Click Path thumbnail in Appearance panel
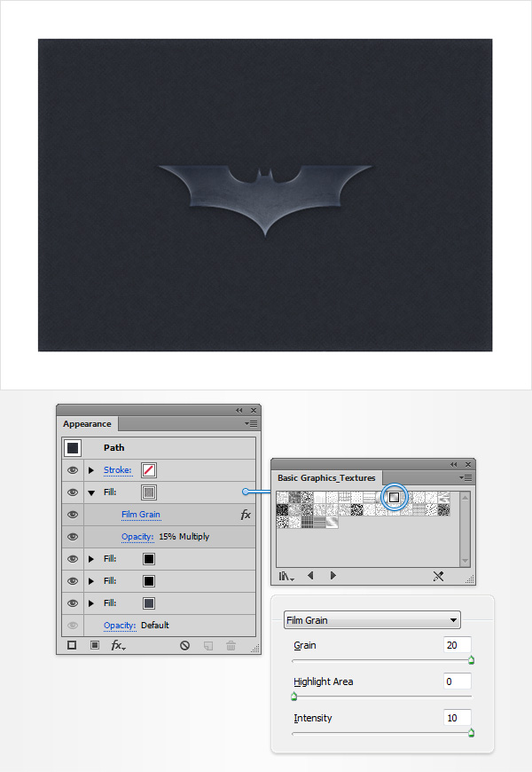 pyautogui.click(x=73, y=448)
